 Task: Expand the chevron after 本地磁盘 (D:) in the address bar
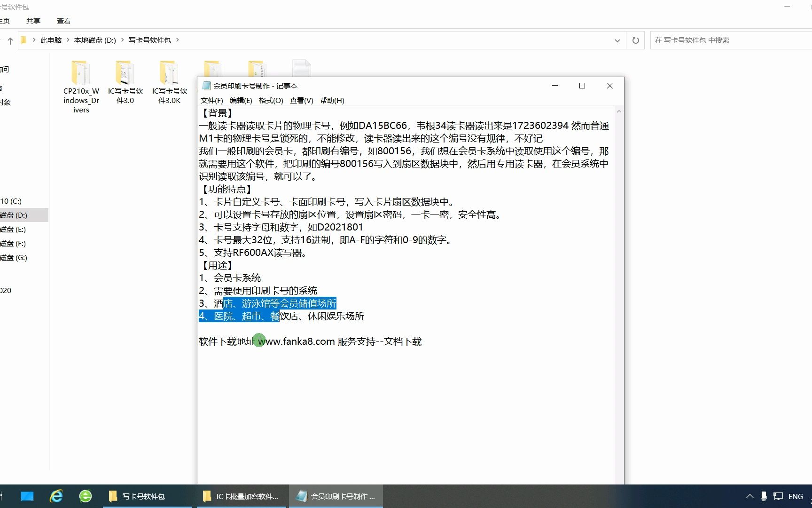(x=122, y=40)
